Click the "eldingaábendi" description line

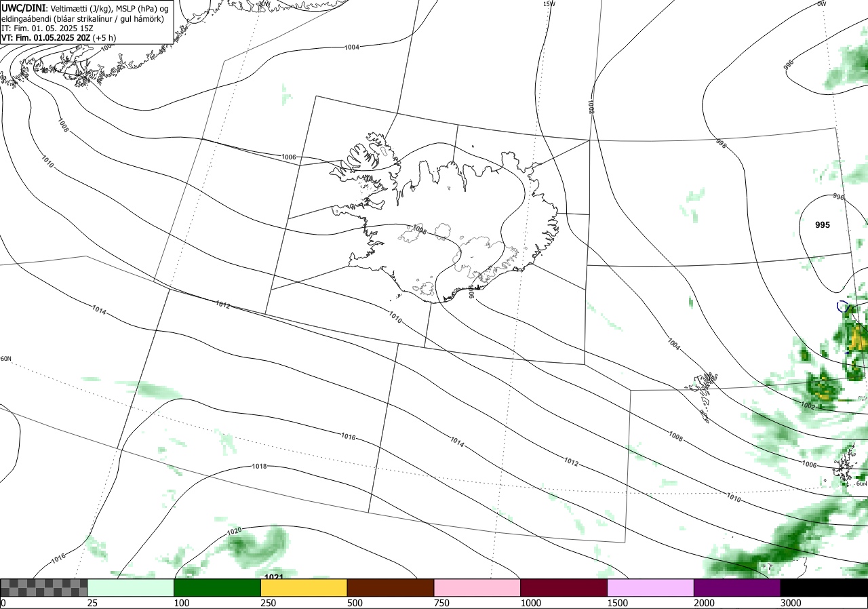[x=83, y=18]
